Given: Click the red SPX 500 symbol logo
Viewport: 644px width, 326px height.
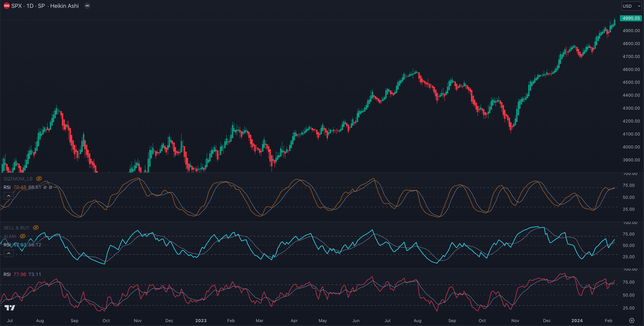Looking at the screenshot, I should coord(7,6).
